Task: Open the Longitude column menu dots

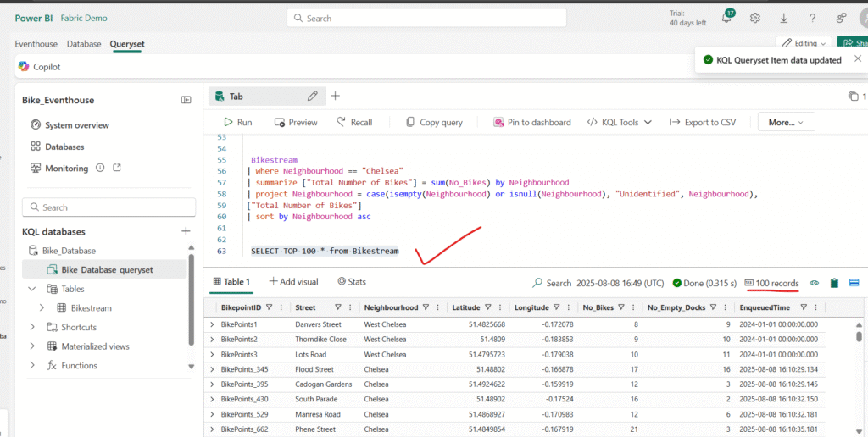Action: (x=569, y=307)
